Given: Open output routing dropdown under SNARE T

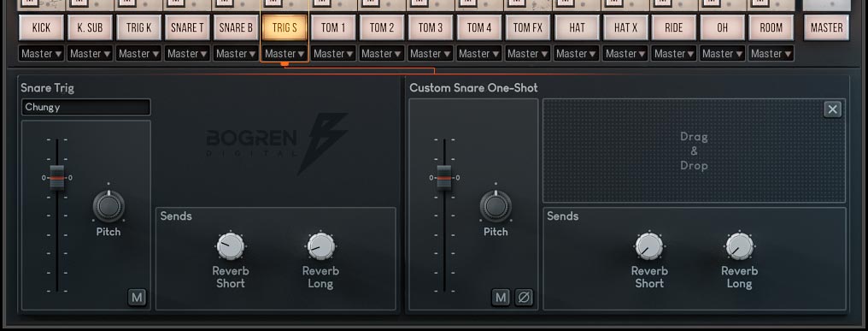Looking at the screenshot, I should [188, 54].
